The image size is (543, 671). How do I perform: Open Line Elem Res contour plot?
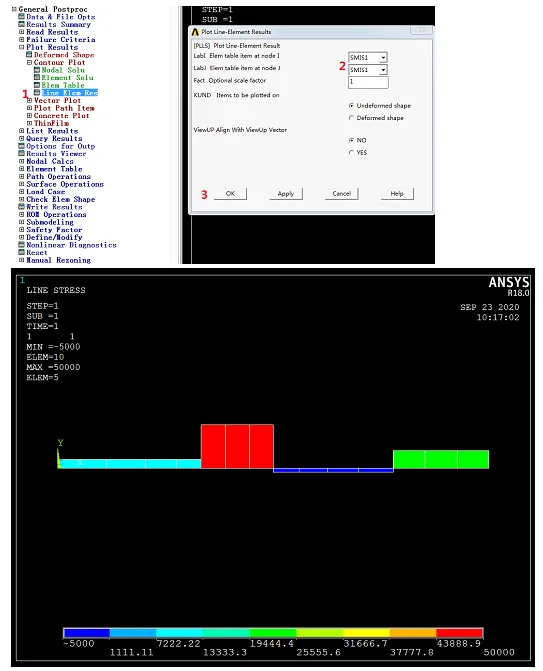pyautogui.click(x=69, y=93)
